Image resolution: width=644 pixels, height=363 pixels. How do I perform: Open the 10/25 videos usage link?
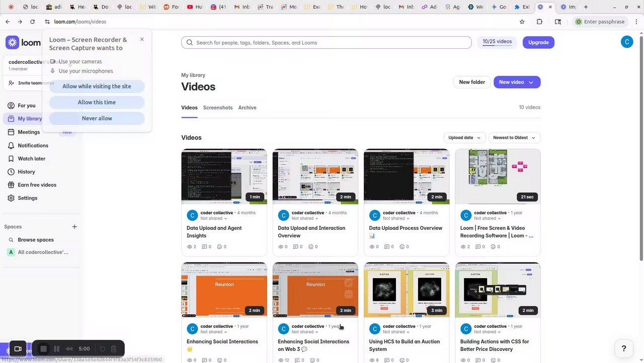[x=497, y=42]
